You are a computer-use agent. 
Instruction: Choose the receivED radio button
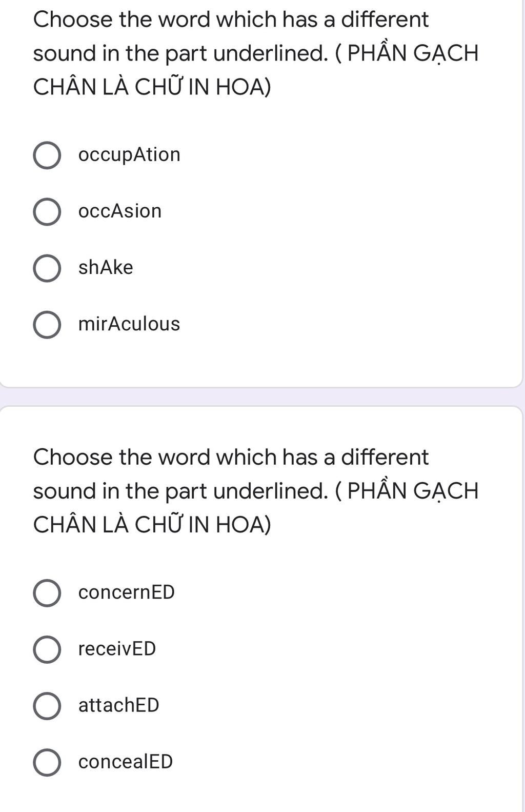coord(47,649)
